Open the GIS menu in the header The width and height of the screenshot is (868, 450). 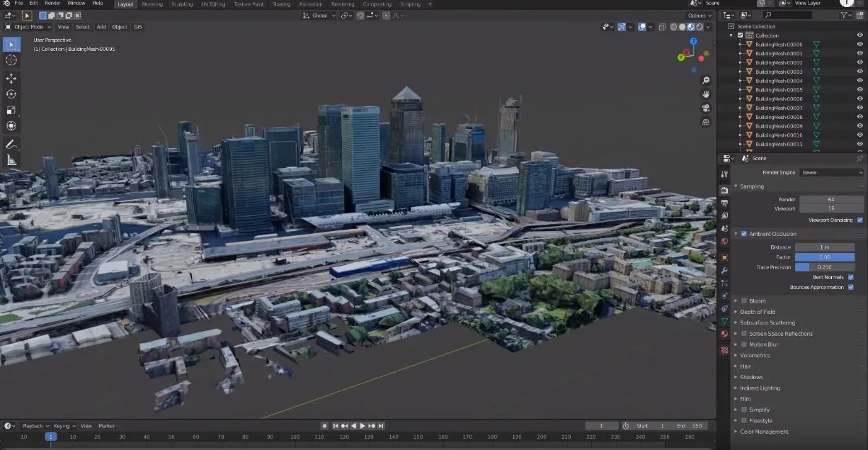tap(137, 27)
